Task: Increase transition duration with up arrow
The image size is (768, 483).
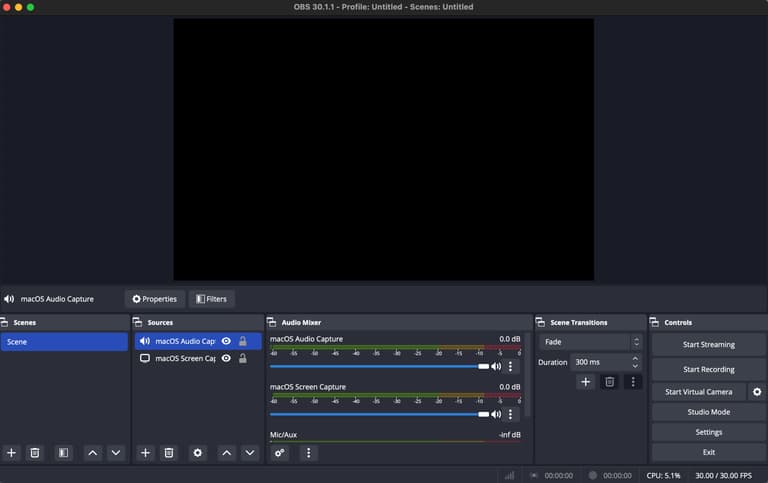Action: coord(635,359)
